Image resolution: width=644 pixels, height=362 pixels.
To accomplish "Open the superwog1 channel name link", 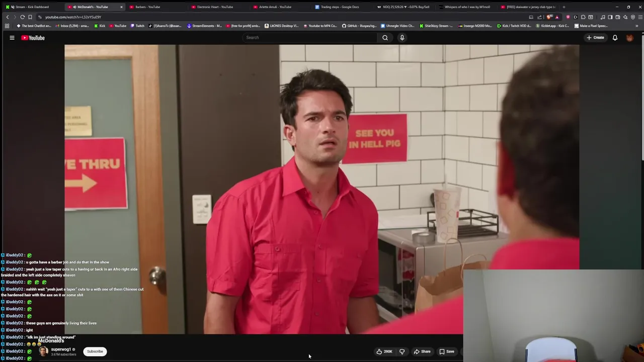I will click(x=61, y=349).
